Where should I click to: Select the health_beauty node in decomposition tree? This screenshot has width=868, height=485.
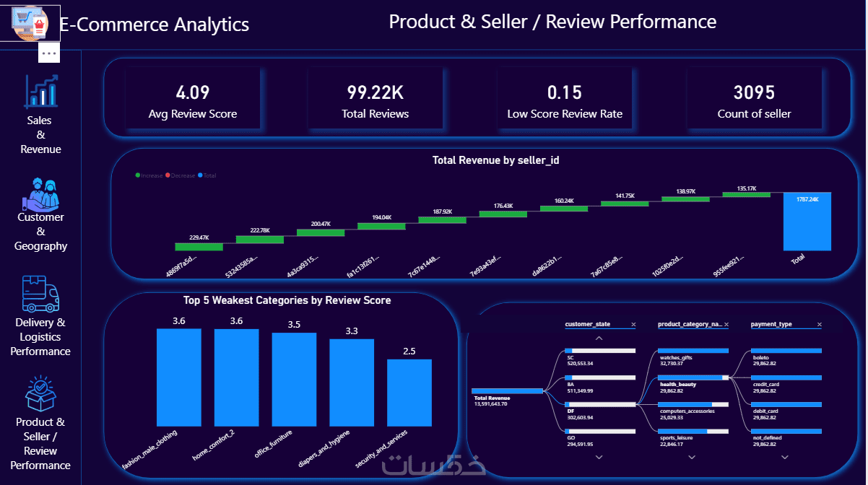coord(693,381)
